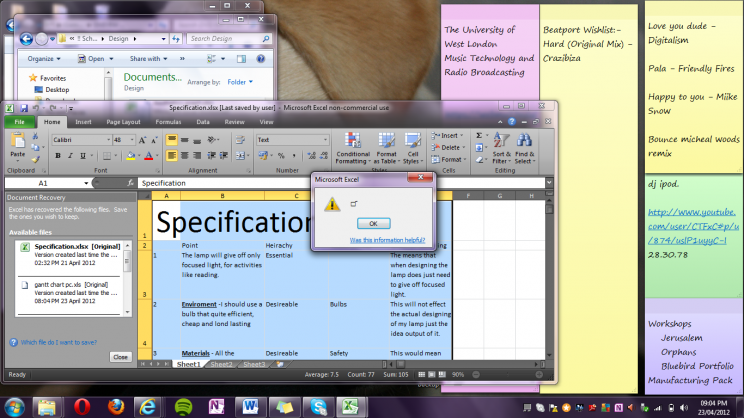Click the Clear eraser icon
The height and width of the screenshot is (418, 744).
pyautogui.click(x=479, y=160)
